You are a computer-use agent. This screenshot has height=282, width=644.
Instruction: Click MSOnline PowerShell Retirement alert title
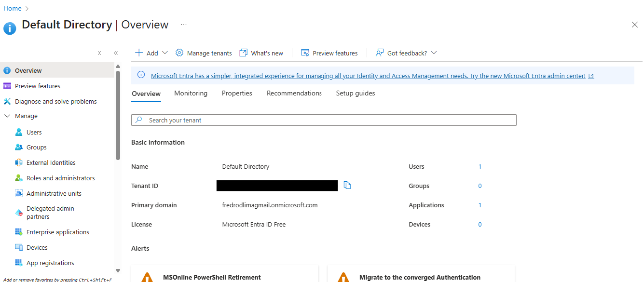pos(212,277)
